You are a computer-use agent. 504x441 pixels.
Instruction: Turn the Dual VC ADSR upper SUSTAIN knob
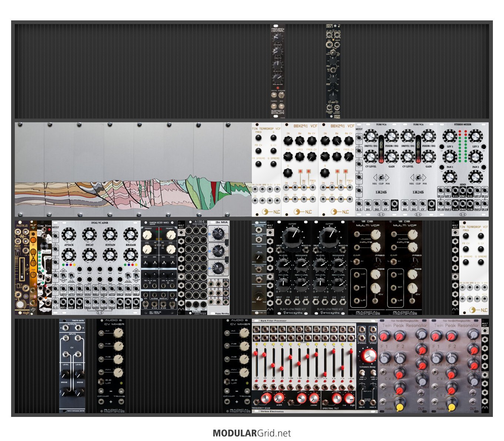tap(110, 235)
